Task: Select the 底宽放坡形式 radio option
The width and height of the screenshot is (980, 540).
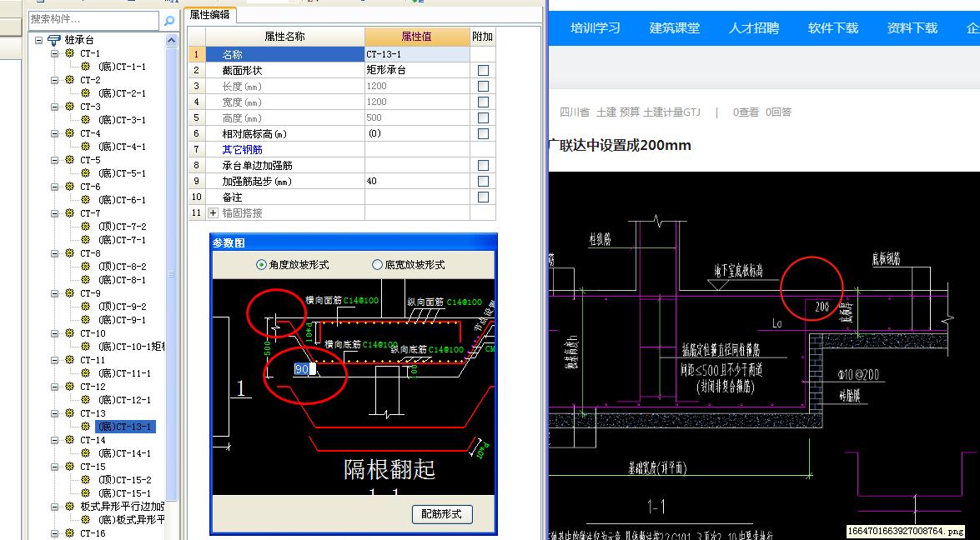Action: click(377, 265)
